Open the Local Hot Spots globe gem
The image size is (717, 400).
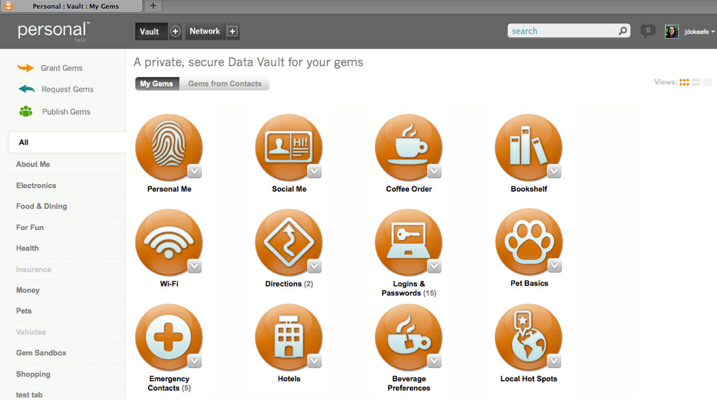tap(528, 337)
